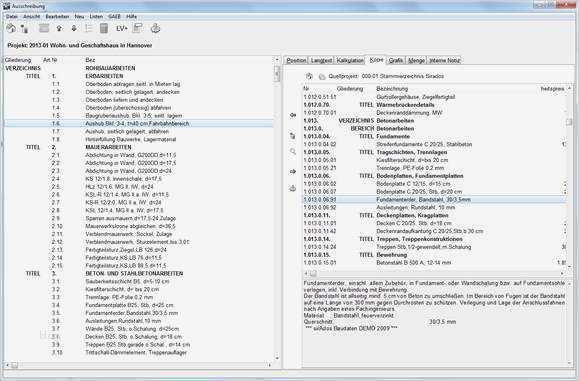The image size is (579, 381).
Task: Select source row Tragschichten, Trennlagen
Action: 434,152
